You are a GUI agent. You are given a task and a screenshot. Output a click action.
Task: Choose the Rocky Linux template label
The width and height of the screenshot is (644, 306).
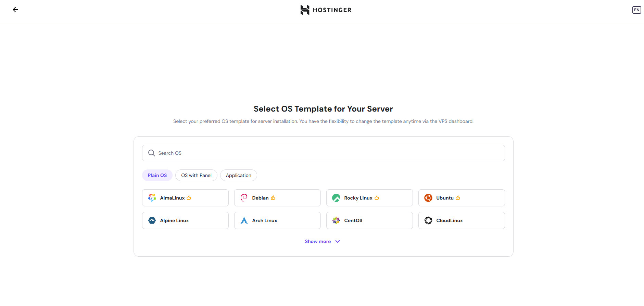tap(358, 198)
